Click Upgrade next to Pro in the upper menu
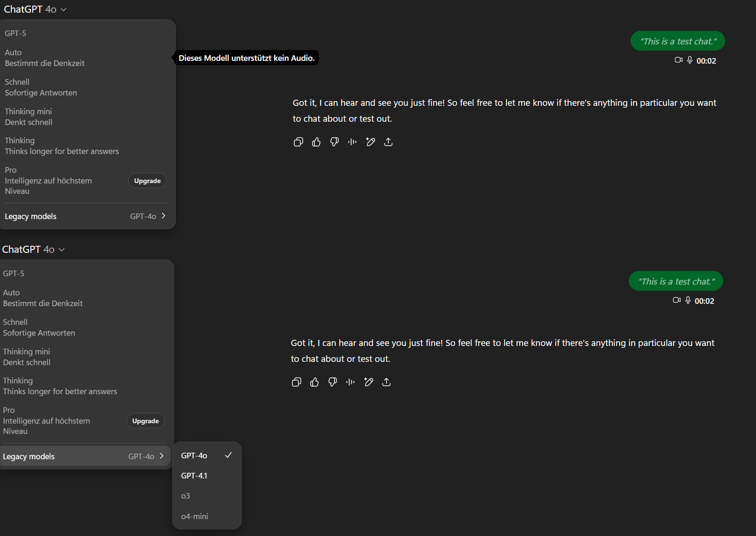Image resolution: width=756 pixels, height=536 pixels. [147, 181]
